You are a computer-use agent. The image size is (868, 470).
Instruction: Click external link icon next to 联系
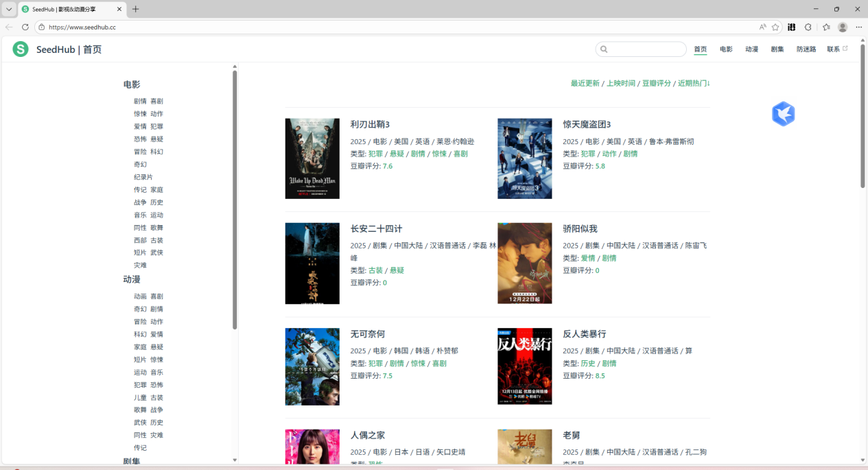(x=845, y=48)
